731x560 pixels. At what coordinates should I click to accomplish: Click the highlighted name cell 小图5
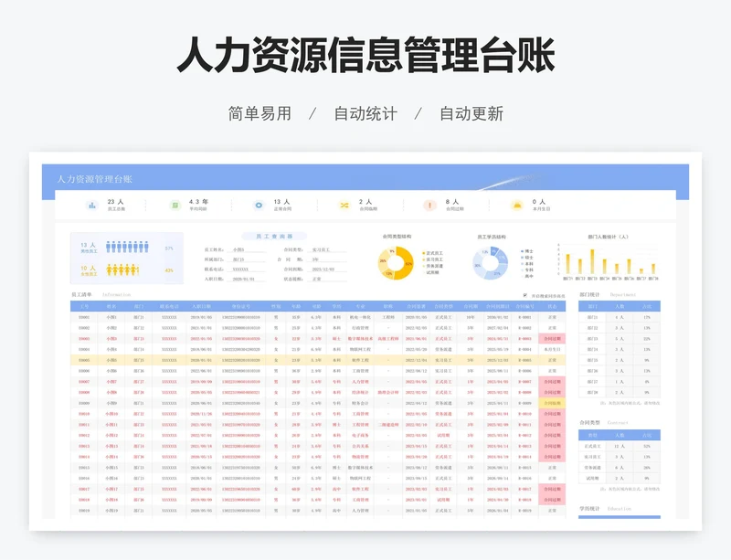[111, 360]
